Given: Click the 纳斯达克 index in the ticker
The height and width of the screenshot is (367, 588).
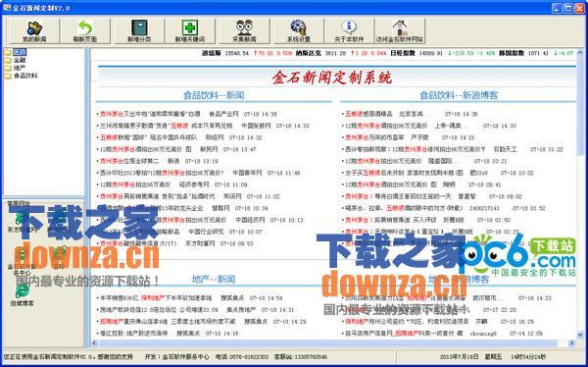Looking at the screenshot, I should (309, 53).
